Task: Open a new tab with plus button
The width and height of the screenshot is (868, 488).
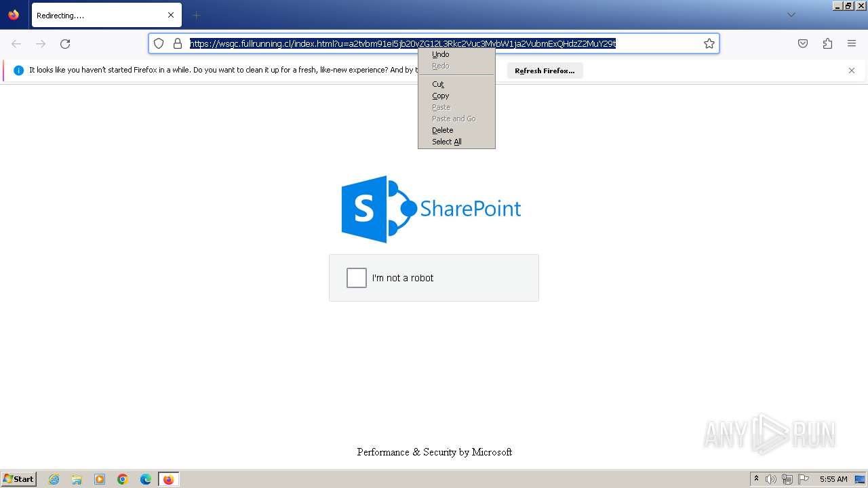Action: 196,15
